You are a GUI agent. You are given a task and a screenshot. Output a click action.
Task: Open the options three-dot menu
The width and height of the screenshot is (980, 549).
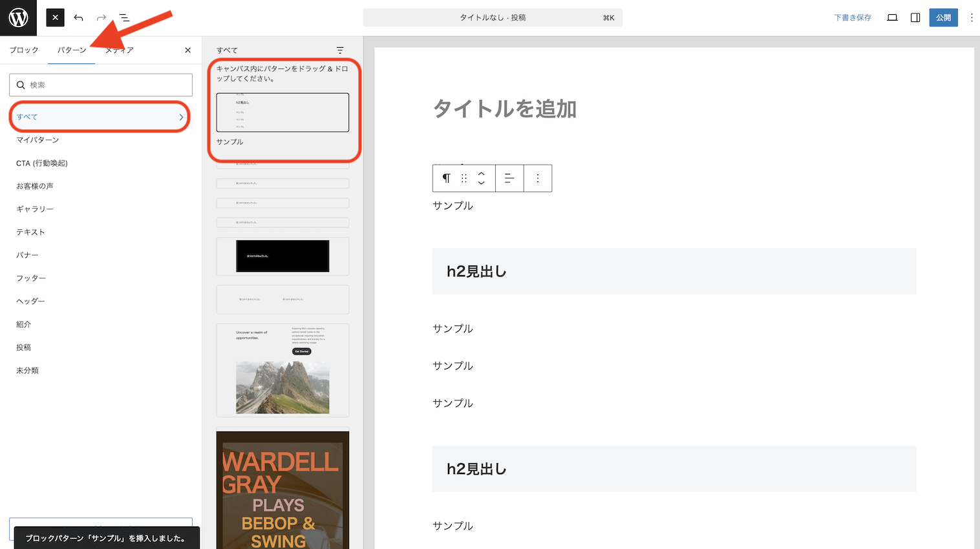[x=971, y=17]
